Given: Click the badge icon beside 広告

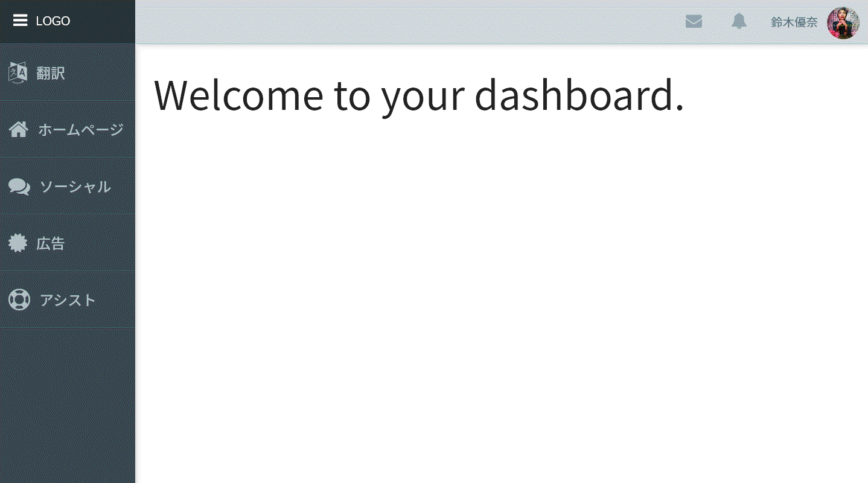Looking at the screenshot, I should click(18, 243).
